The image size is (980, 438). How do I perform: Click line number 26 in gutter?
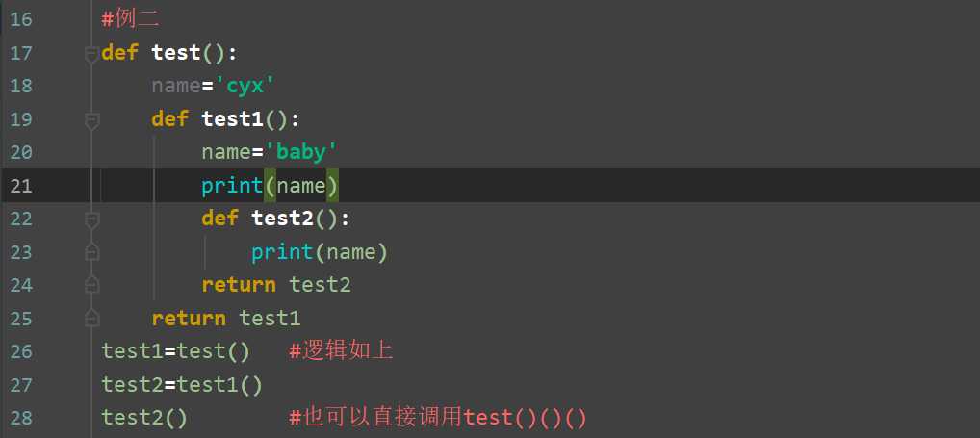(20, 351)
